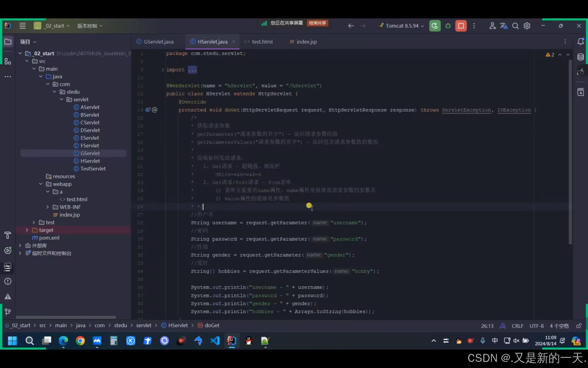588x368 pixels.
Task: Open the Database tool window
Action: click(x=580, y=57)
